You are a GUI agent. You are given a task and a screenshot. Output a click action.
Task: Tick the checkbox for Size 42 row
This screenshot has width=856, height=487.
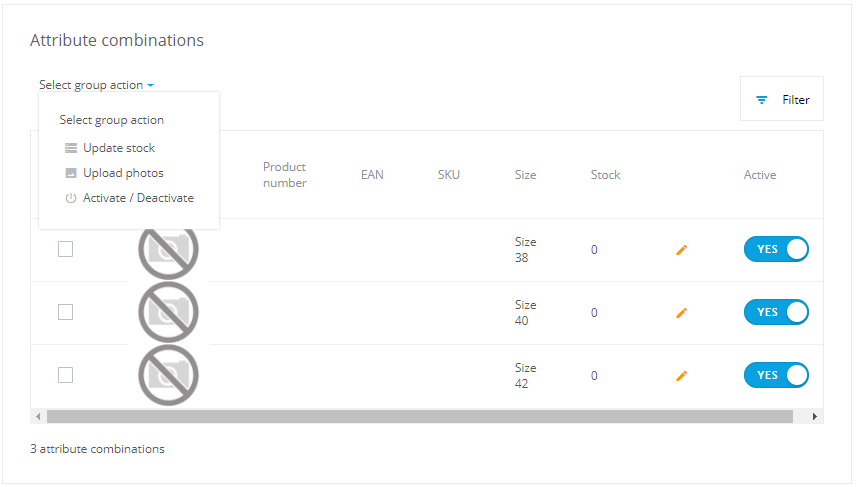(65, 375)
